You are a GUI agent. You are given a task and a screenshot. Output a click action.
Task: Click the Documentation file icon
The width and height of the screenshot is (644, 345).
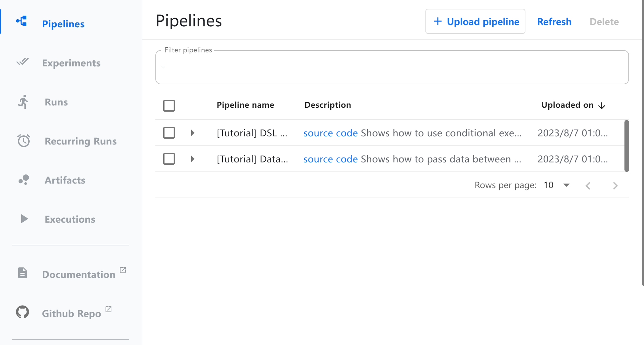(22, 273)
